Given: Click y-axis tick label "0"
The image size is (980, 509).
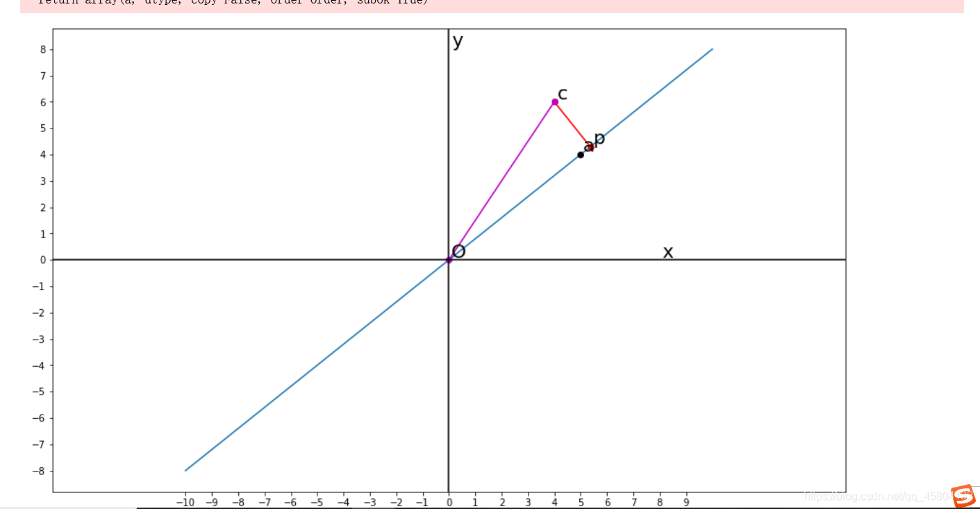Looking at the screenshot, I should (x=42, y=260).
